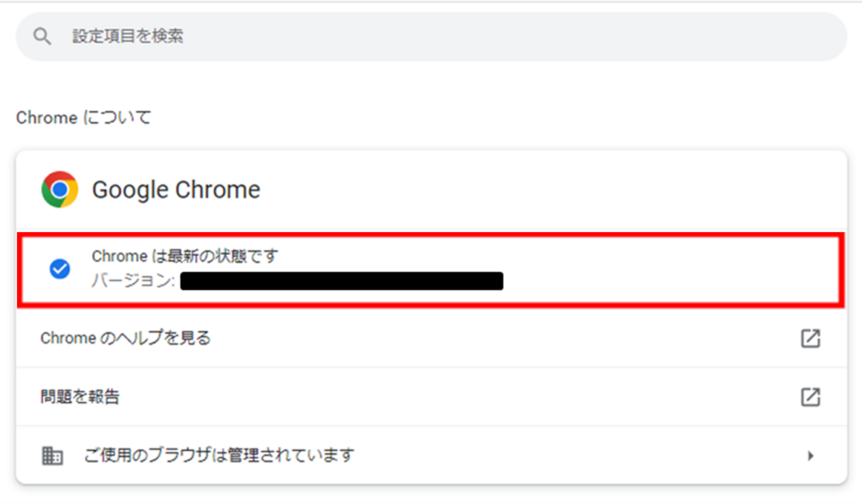Screen dimensions: 862x504
Task: Expand the right arrow on the managed browser row
Action: (810, 455)
